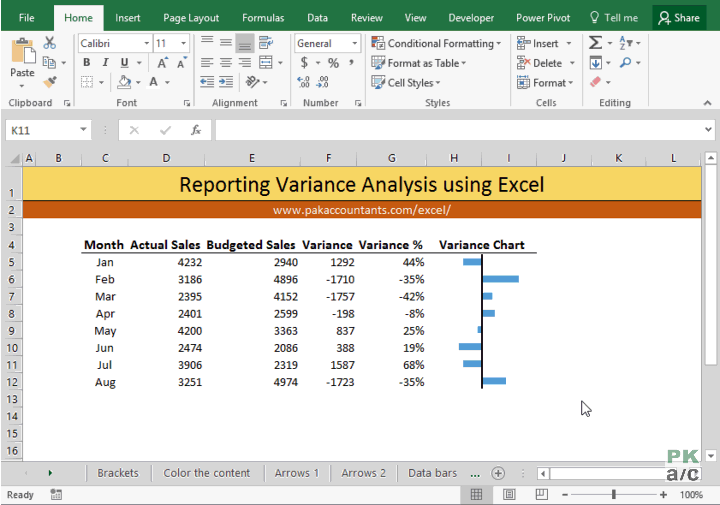Apply Comma Style format
Viewport: 720px width, 505px height.
click(351, 62)
